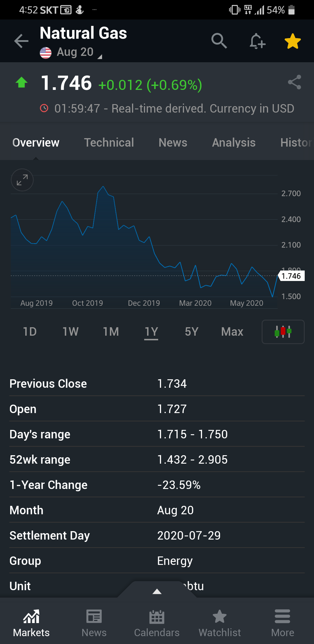Open Markets in bottom navigation
Screen dimensions: 314x644
(31, 623)
